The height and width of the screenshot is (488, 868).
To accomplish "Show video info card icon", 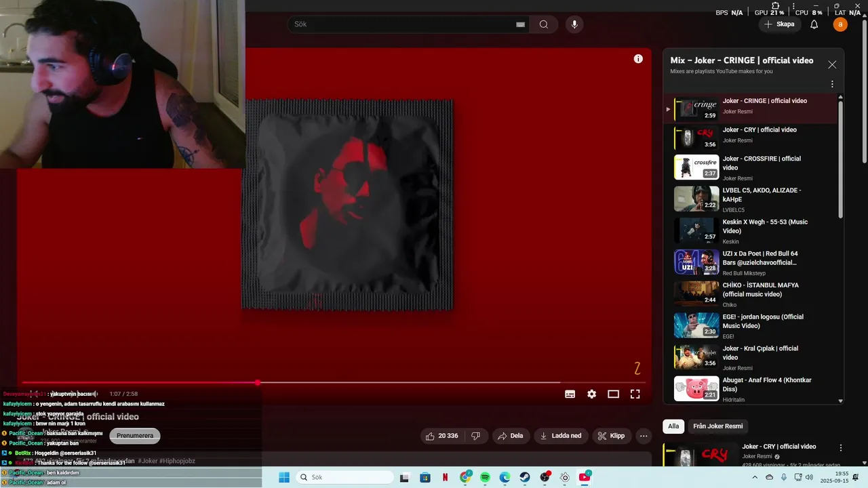I will [x=638, y=59].
